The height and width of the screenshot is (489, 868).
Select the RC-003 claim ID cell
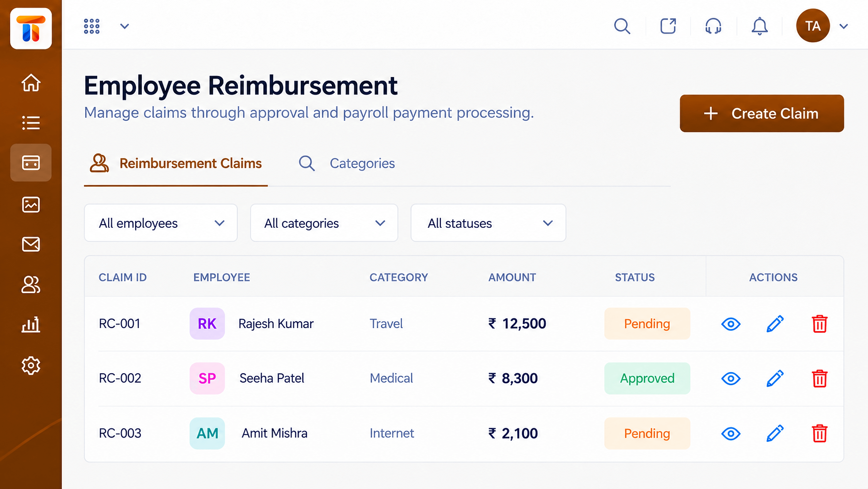pyautogui.click(x=120, y=433)
